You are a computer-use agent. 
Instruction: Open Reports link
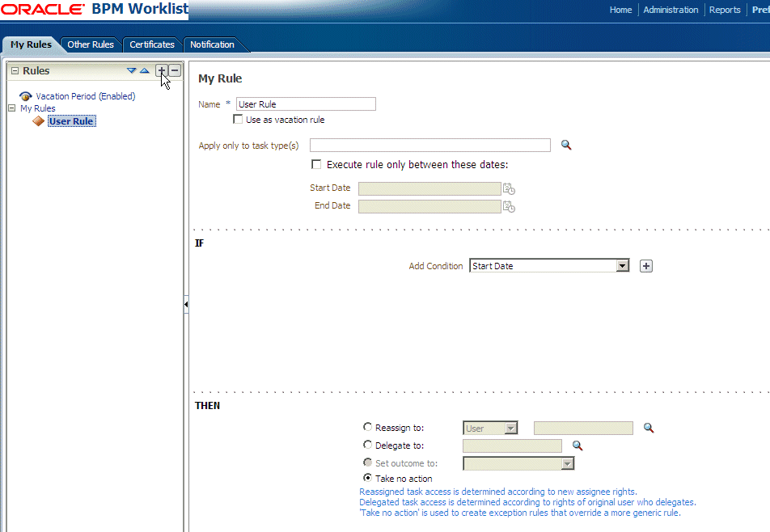[x=725, y=10]
